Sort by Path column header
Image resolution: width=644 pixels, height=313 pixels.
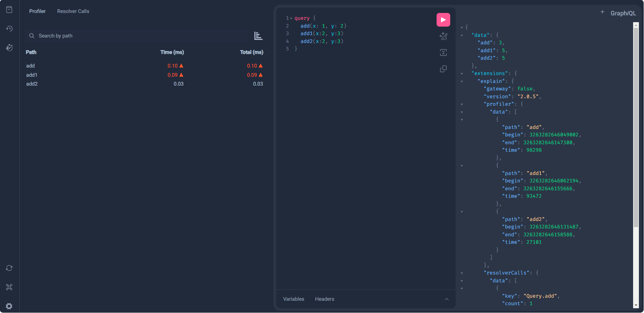tap(31, 52)
